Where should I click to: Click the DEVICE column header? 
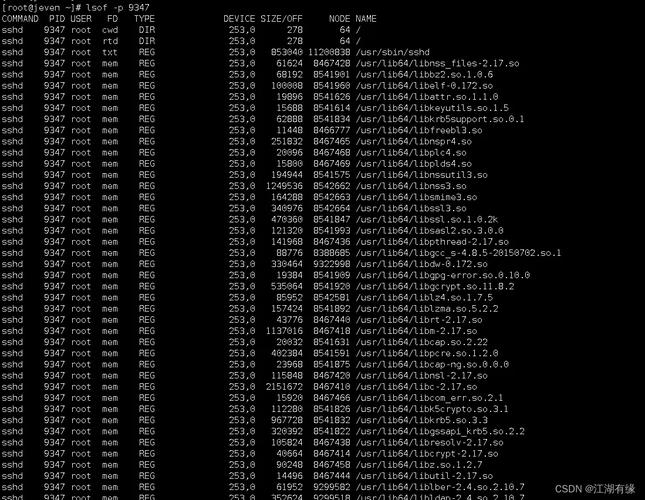(239, 19)
